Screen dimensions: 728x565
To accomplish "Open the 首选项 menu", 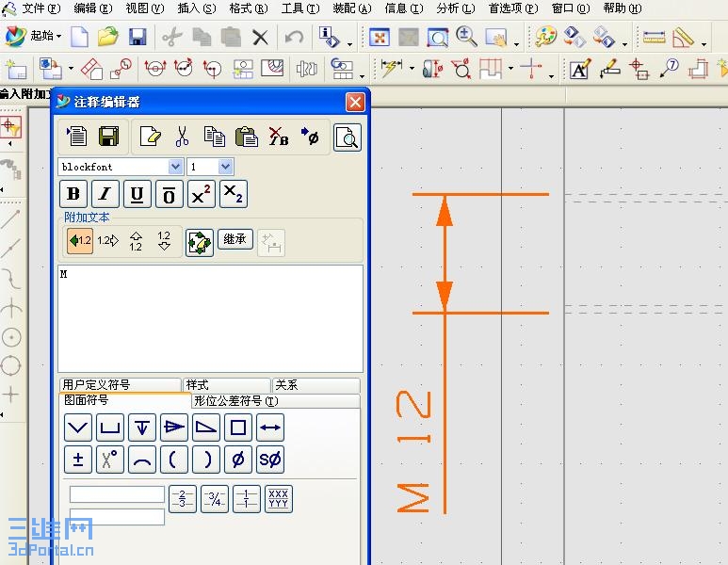I will (x=513, y=8).
